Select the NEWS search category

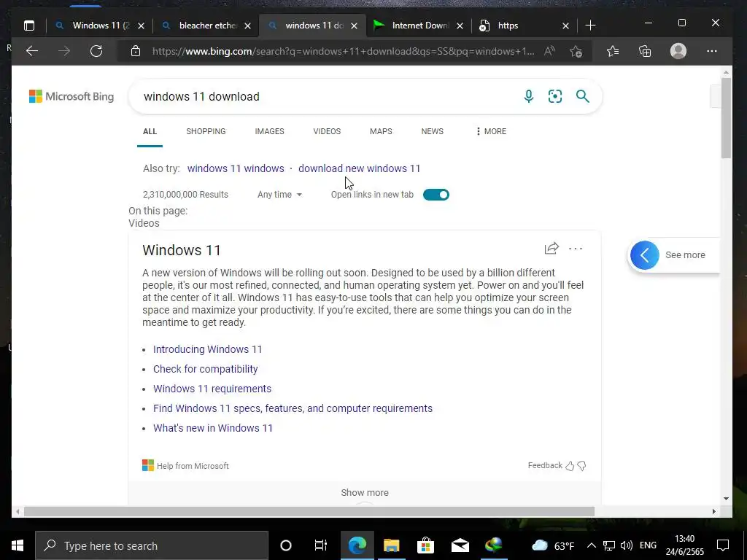point(432,131)
